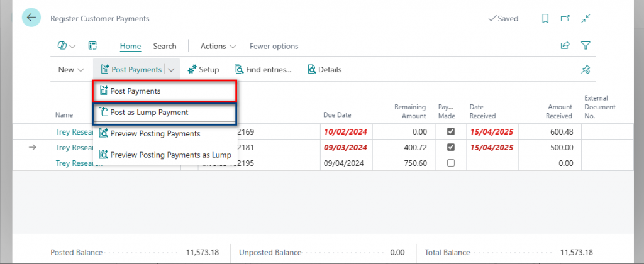The image size is (644, 264).
Task: Switch to the Search tab
Action: tap(164, 46)
